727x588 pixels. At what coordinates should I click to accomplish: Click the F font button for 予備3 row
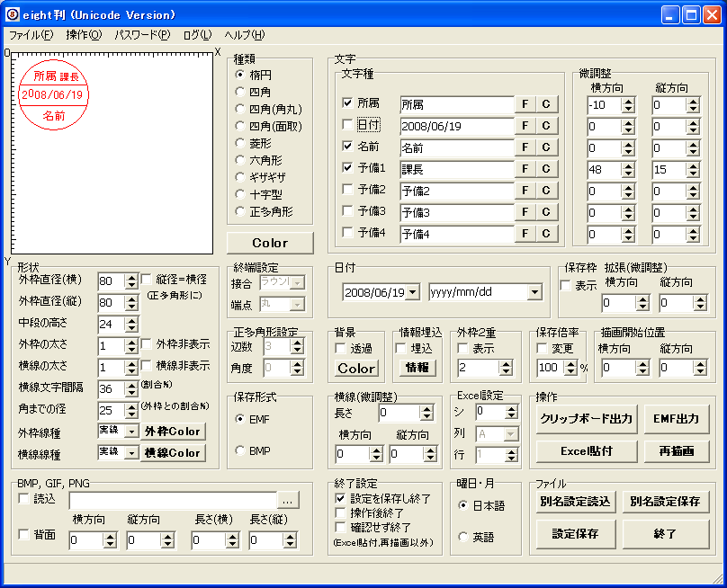click(525, 212)
